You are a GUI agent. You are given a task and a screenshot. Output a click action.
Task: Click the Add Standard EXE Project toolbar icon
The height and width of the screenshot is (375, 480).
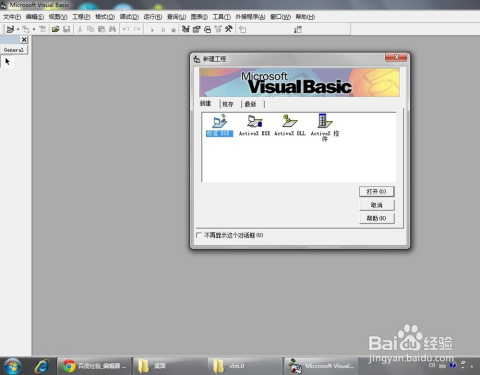[10, 29]
